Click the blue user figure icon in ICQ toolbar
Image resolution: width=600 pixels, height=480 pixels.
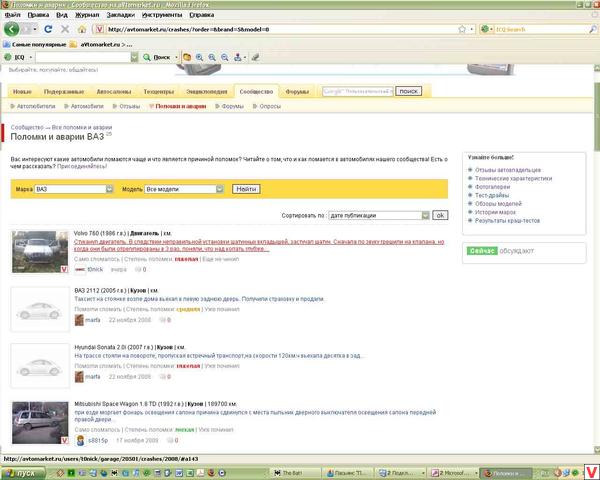(x=238, y=57)
